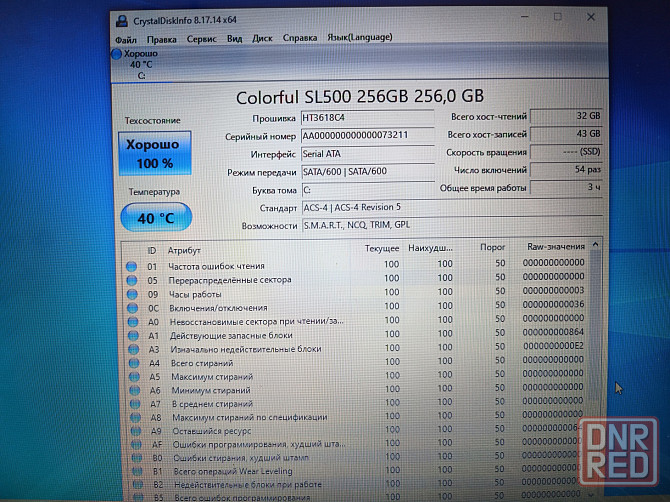Click the Colorful SL500 256GB drive title

point(360,97)
